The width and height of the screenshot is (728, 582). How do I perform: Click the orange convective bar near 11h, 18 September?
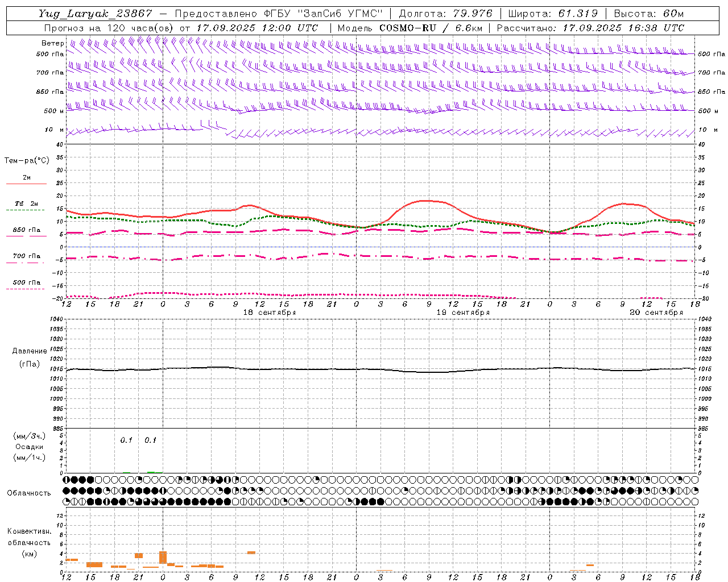coord(251,552)
